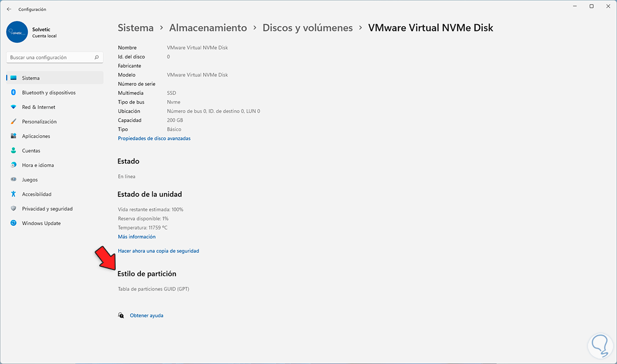The width and height of the screenshot is (617, 364).
Task: Select the Personalización brush icon
Action: [x=13, y=122]
